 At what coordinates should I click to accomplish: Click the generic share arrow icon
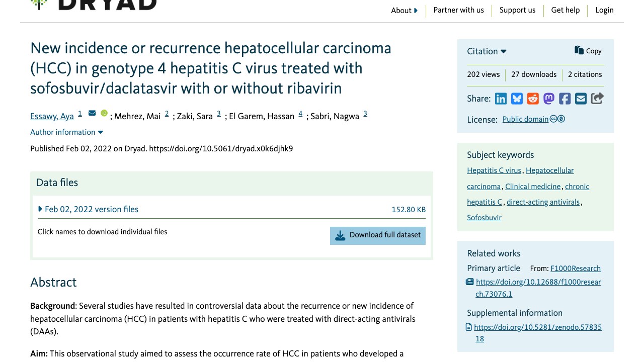click(x=597, y=99)
